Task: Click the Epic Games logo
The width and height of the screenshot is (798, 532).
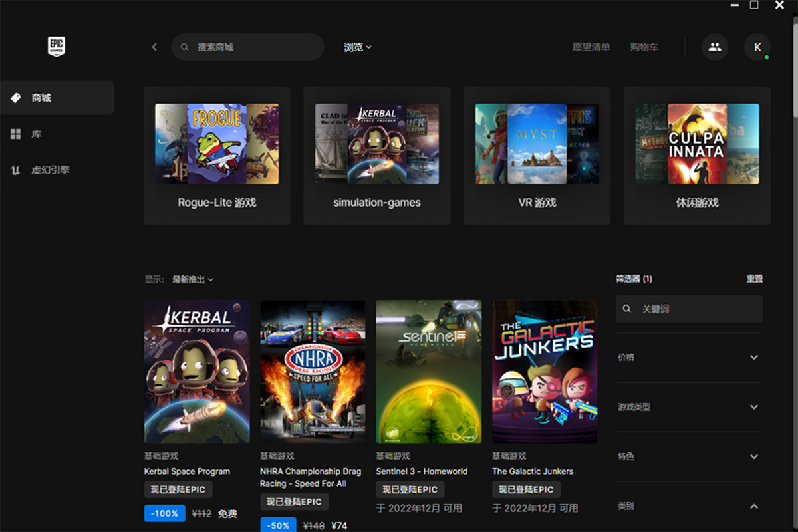Action: pos(57,47)
